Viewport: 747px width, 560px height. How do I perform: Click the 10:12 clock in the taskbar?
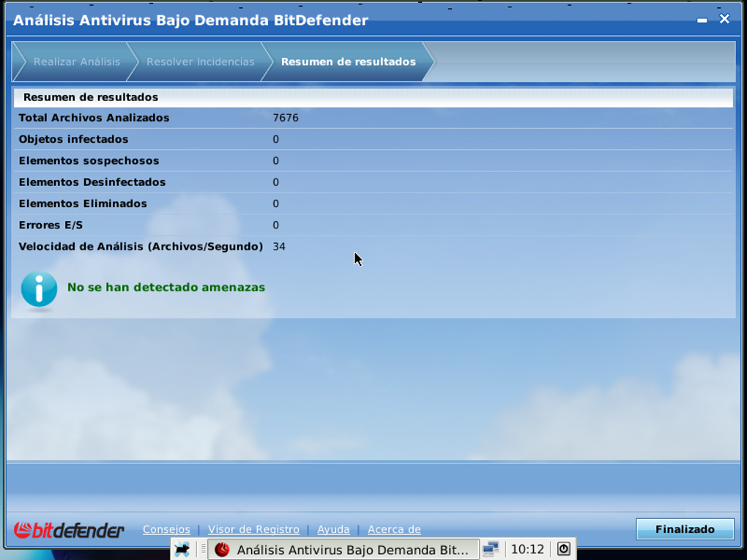pyautogui.click(x=527, y=550)
